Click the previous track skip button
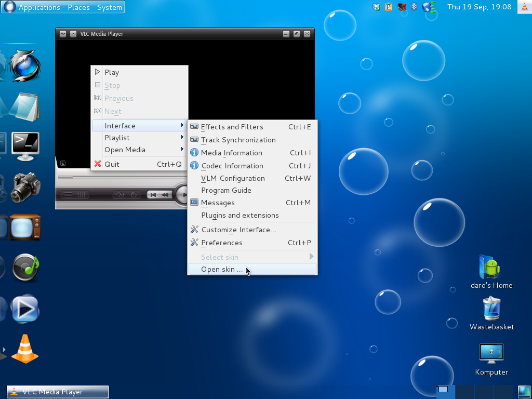This screenshot has width=532, height=399. pyautogui.click(x=153, y=195)
